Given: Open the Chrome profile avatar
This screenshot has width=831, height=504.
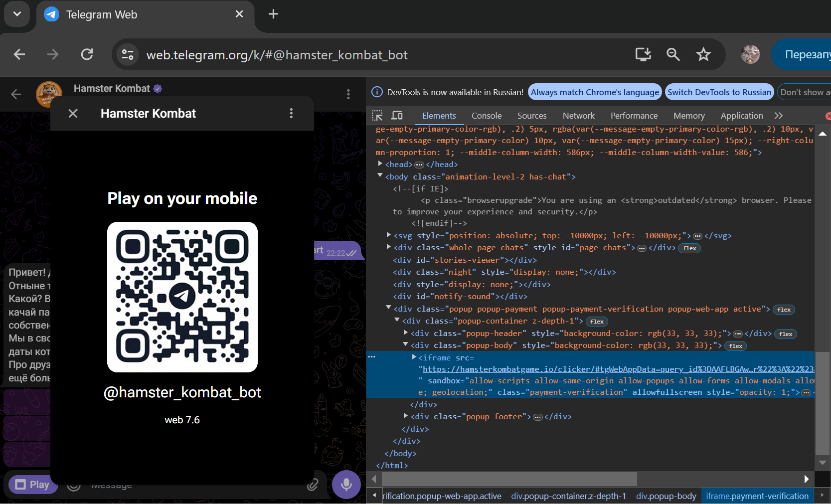Looking at the screenshot, I should coord(750,54).
